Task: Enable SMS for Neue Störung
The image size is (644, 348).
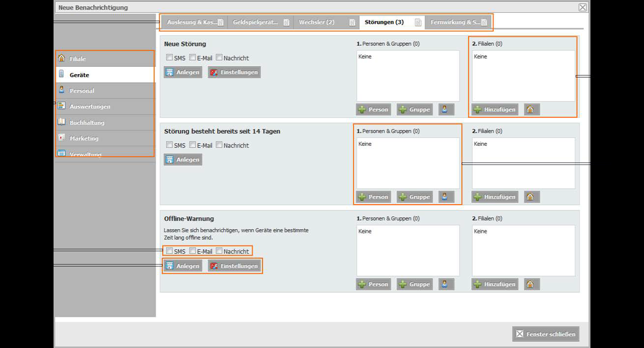Action: tap(169, 58)
